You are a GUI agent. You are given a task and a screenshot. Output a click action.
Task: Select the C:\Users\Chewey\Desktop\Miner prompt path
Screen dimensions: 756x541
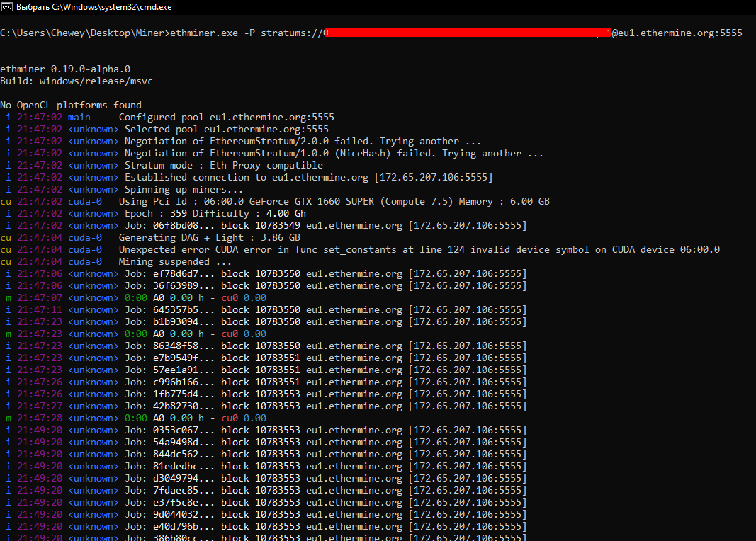tap(81, 32)
